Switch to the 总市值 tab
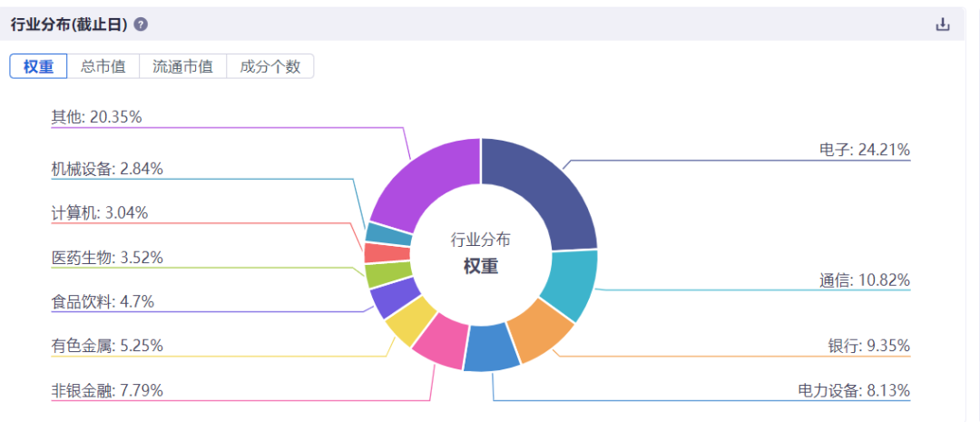 click(x=103, y=67)
